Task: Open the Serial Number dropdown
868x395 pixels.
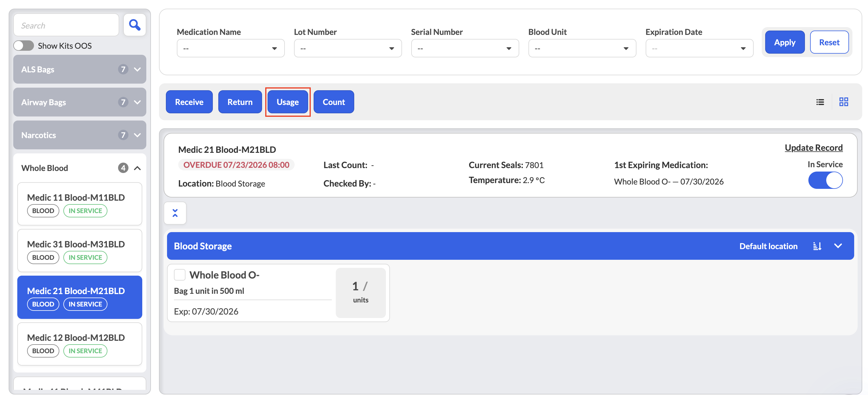Action: (x=465, y=48)
